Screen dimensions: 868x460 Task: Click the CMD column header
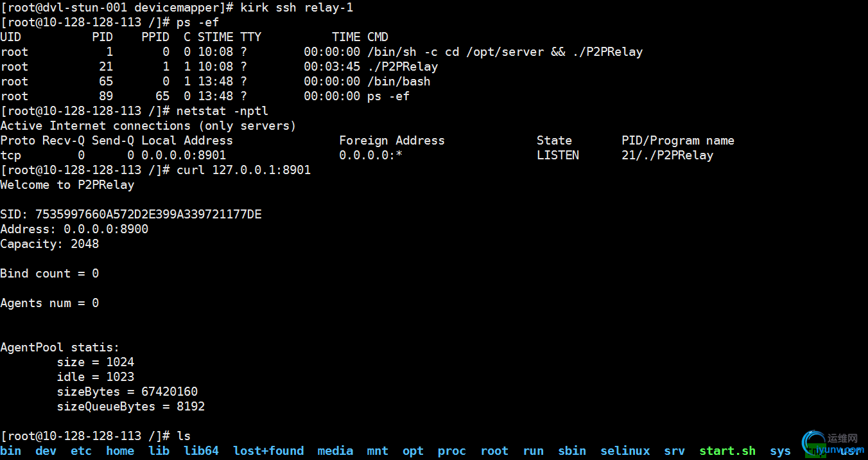point(378,37)
